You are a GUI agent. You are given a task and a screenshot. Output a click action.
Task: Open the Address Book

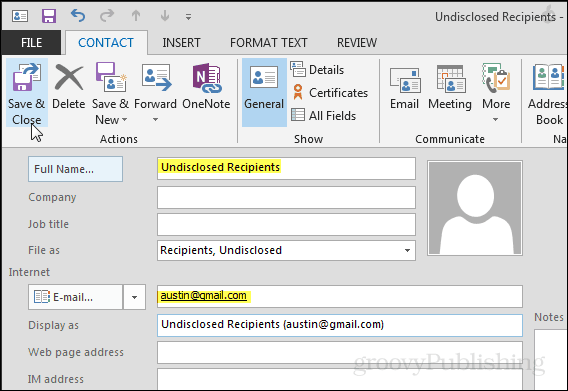coord(548,93)
